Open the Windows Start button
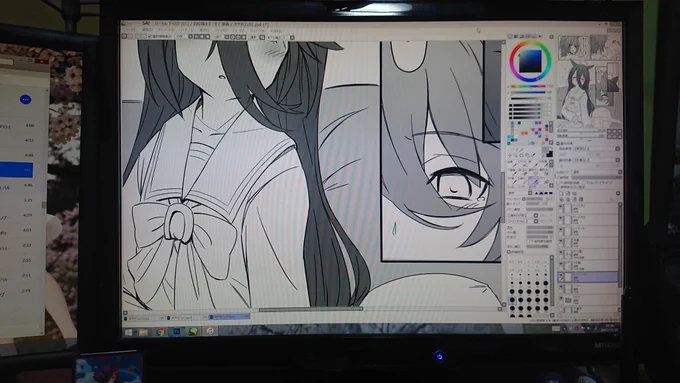 [x=128, y=332]
